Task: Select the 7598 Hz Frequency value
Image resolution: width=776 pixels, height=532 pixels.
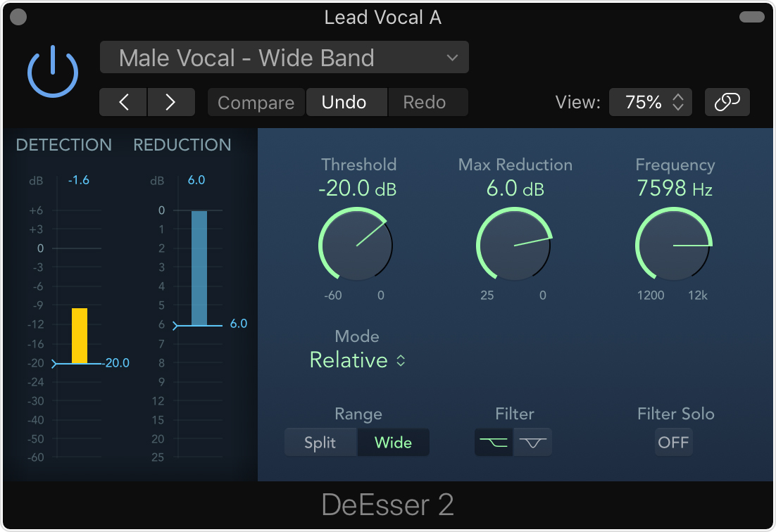Action: 674,189
